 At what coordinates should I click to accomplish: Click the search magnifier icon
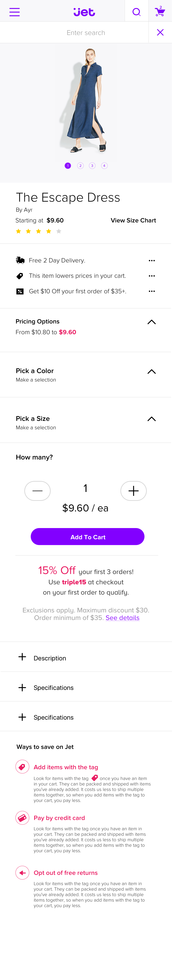(x=136, y=12)
